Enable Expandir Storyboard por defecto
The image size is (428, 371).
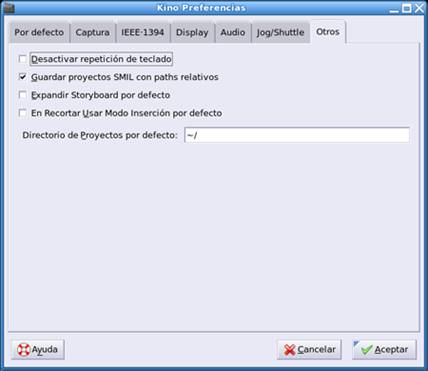tap(22, 95)
